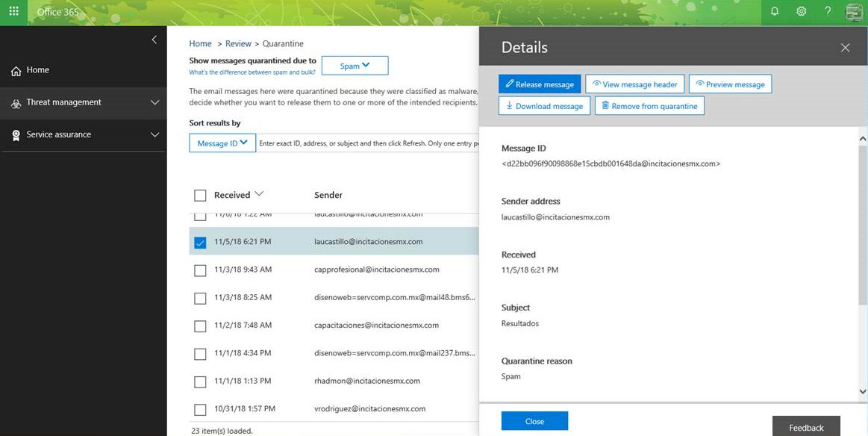Open the settings gear icon
This screenshot has width=868, height=436.
[801, 12]
